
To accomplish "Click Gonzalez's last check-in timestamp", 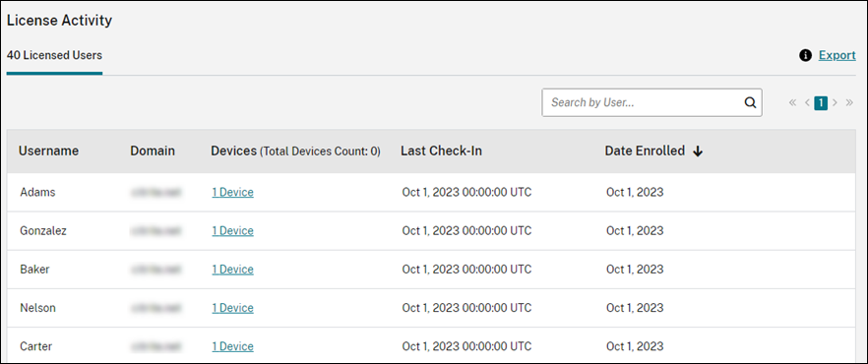I will point(466,230).
